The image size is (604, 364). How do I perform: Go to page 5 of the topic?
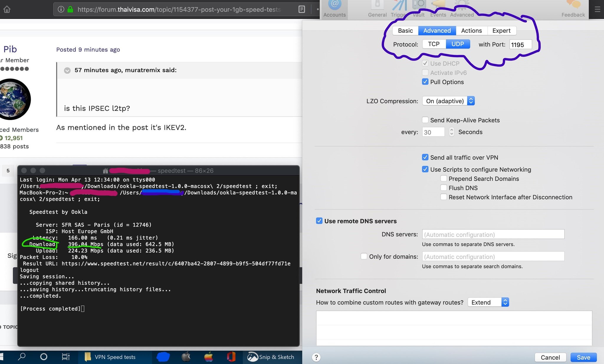tap(8, 170)
